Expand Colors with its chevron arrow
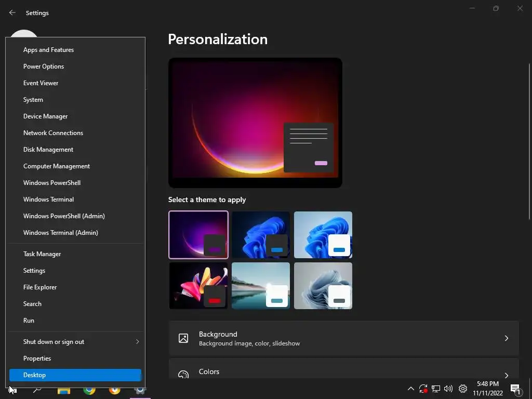The height and width of the screenshot is (399, 532). point(506,375)
